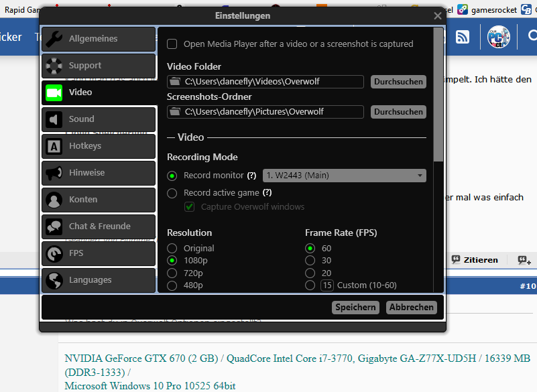
Task: Click the gauge FPS icon
Action: point(54,254)
